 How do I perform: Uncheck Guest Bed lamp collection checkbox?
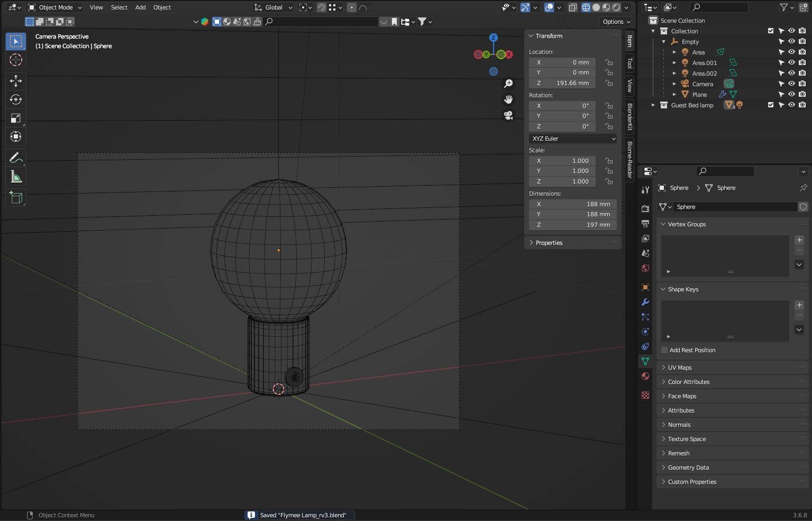tap(771, 105)
